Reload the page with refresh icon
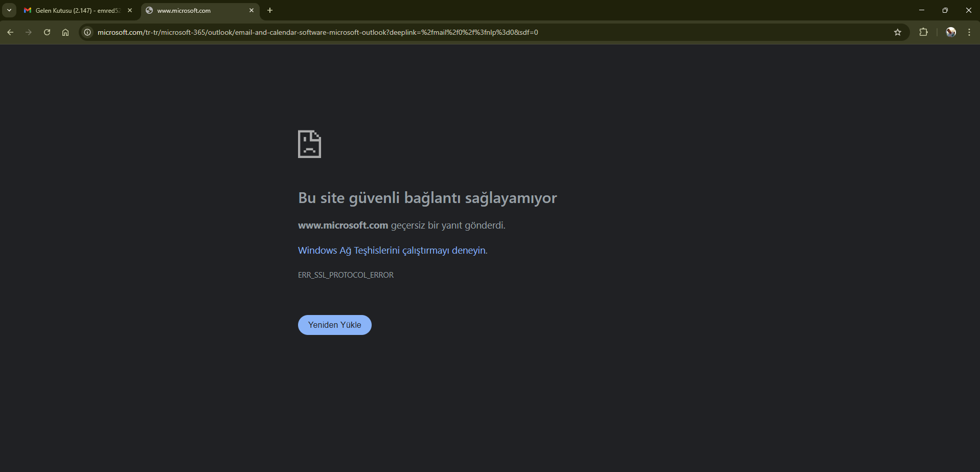The width and height of the screenshot is (980, 472). 47,32
